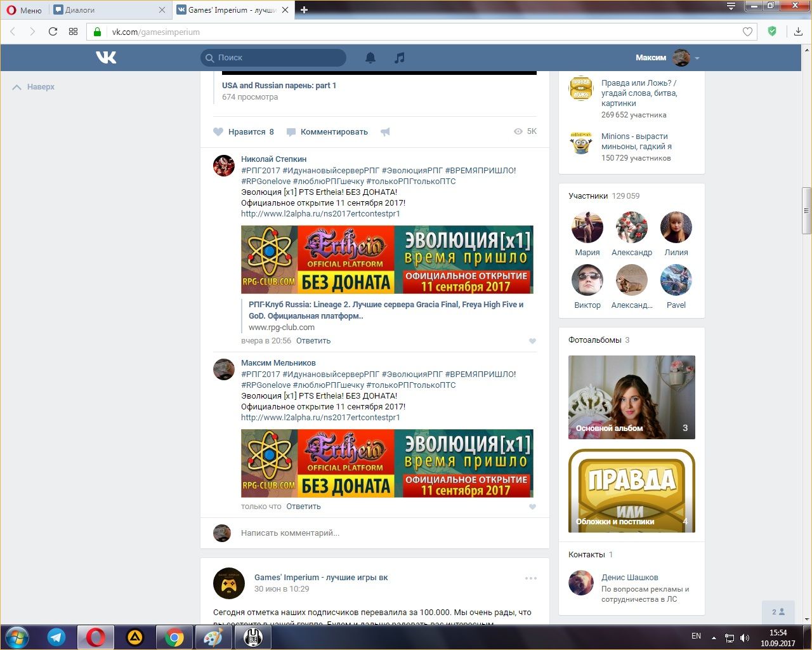Click the EN language indicator
The width and height of the screenshot is (812, 650).
point(696,636)
